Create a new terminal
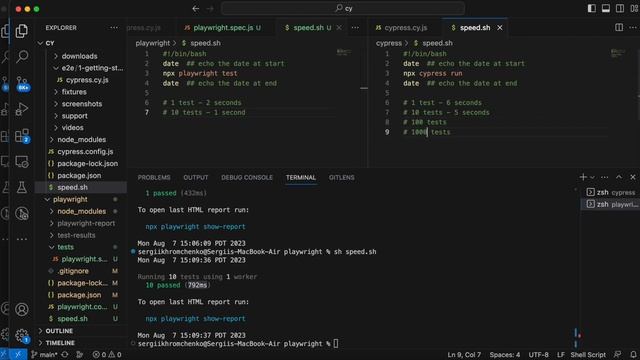Viewport: 640px width, 360px height. (x=583, y=177)
